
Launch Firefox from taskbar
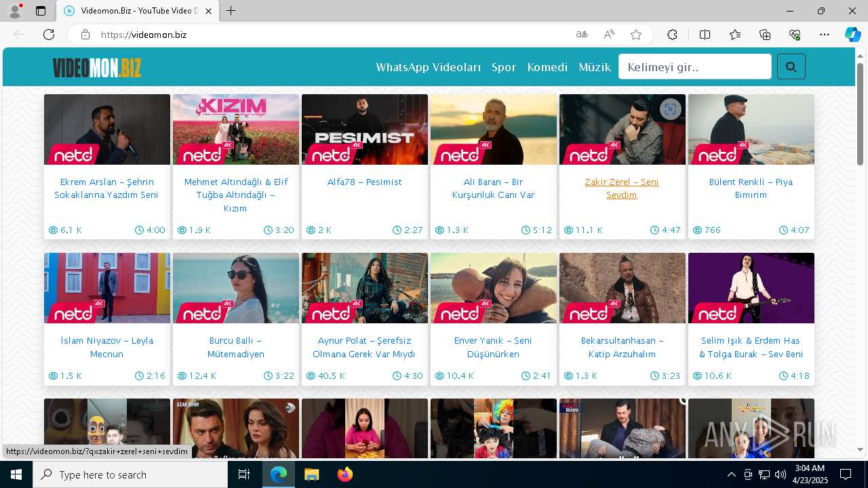(x=345, y=474)
